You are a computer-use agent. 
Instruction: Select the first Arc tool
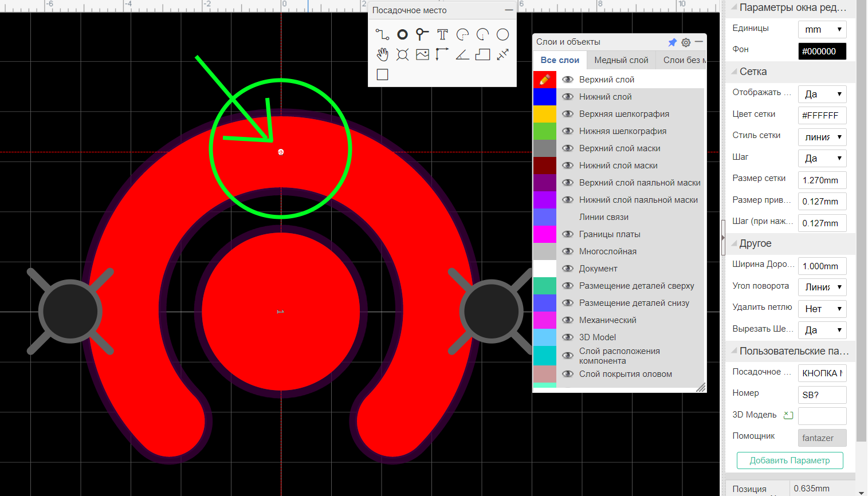462,34
